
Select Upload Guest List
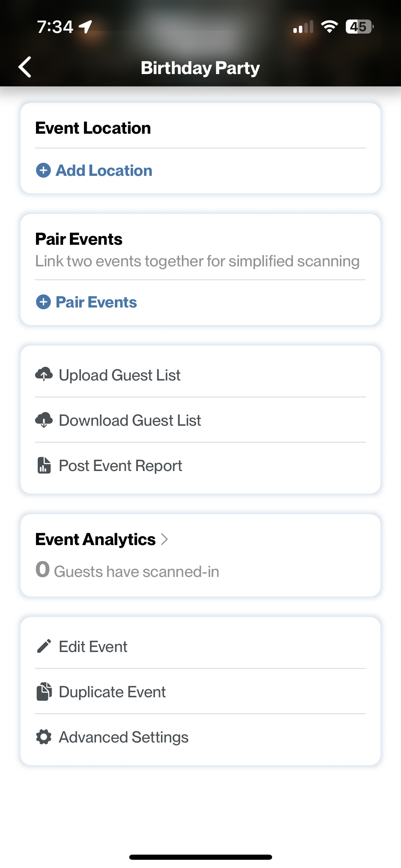[x=200, y=375]
